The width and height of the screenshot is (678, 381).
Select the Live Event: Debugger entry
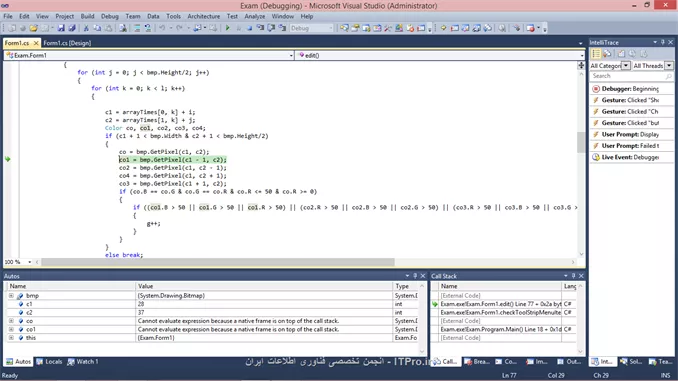631,157
